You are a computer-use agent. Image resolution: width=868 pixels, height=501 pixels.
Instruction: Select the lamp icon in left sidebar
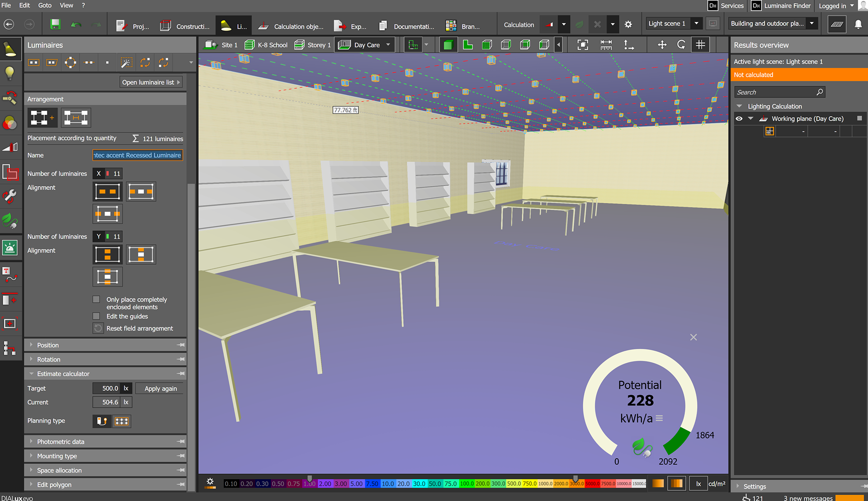[x=9, y=73]
